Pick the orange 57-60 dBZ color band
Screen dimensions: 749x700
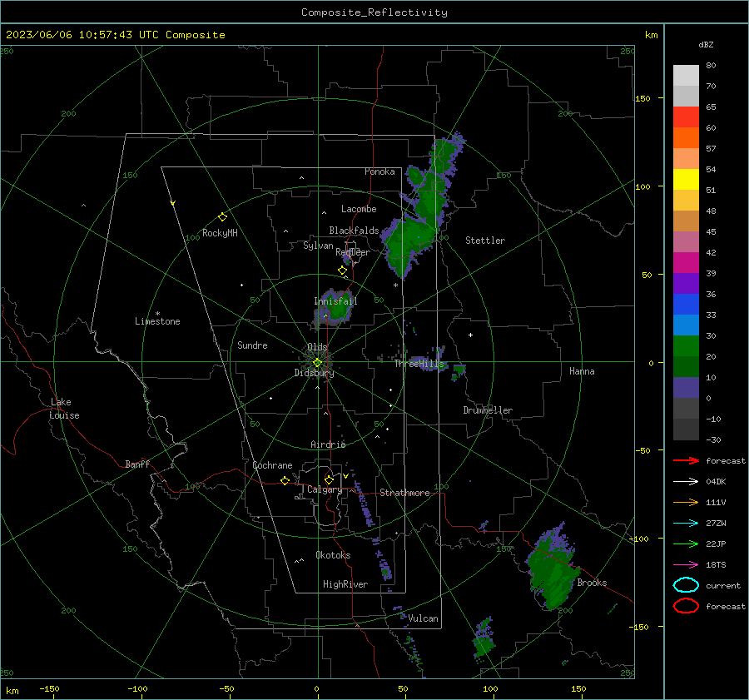pos(686,138)
